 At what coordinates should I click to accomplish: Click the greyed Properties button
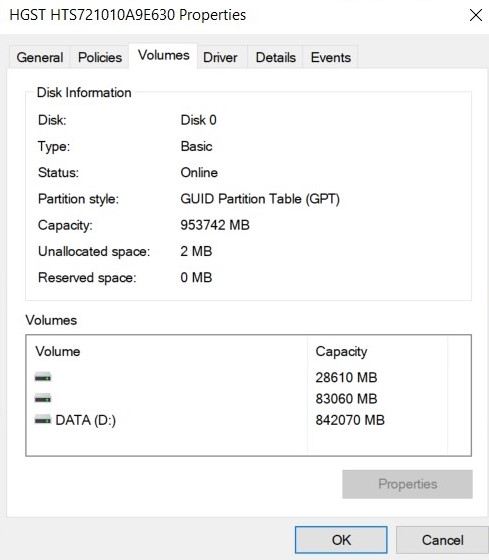(407, 484)
